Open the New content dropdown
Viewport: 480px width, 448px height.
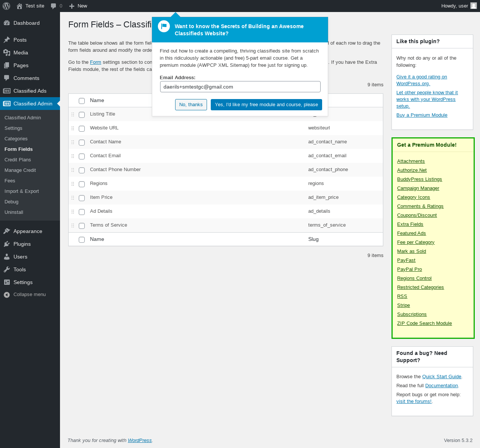pyautogui.click(x=78, y=6)
